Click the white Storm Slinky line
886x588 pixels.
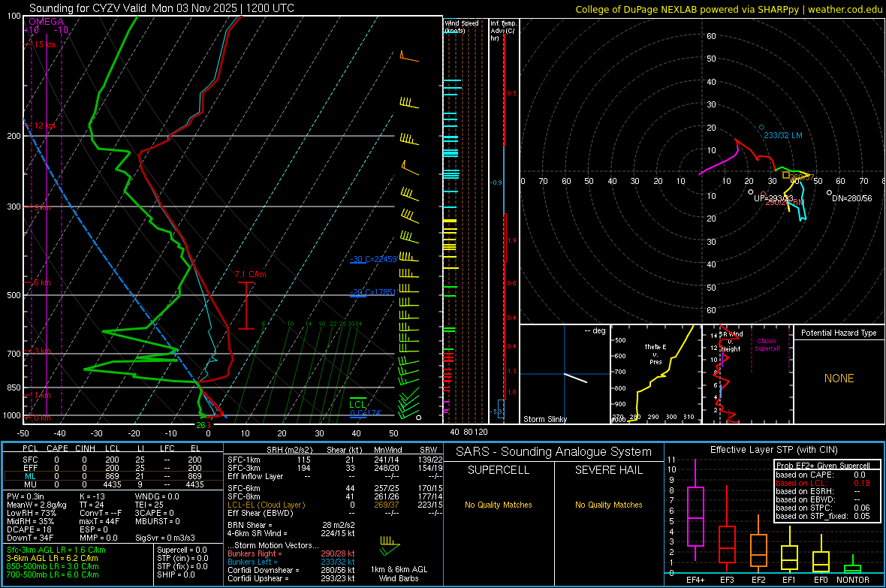[x=576, y=378]
